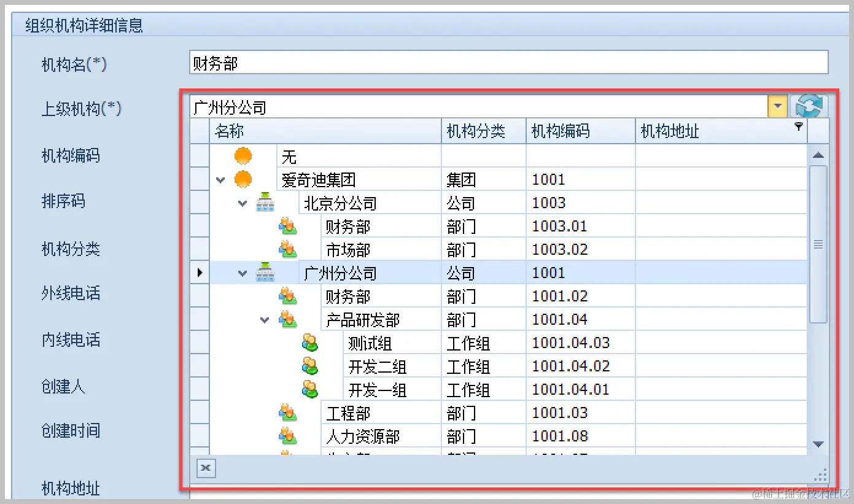Click the department icon of 市场部
Image resolution: width=854 pixels, height=504 pixels.
coord(287,249)
